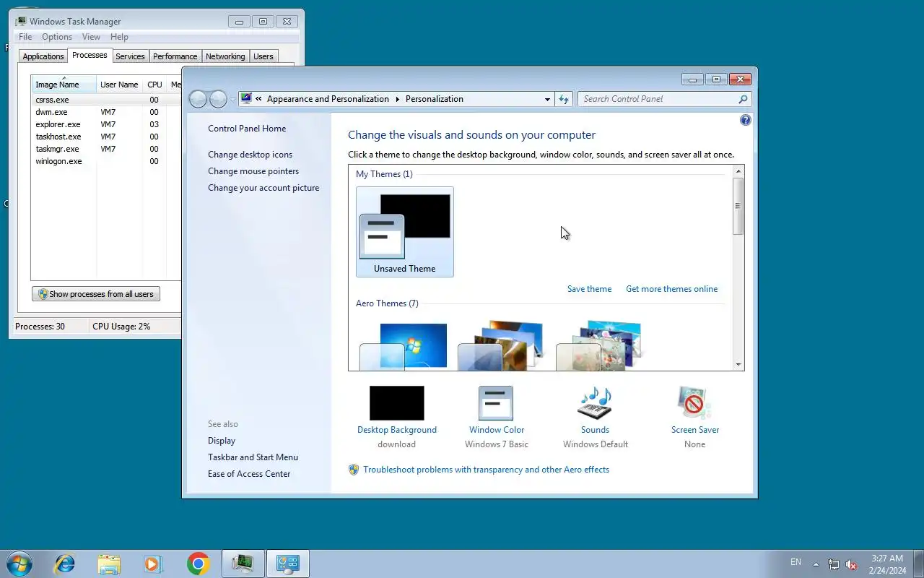Click the blue Help question mark icon
The image size is (924, 578).
(x=746, y=121)
